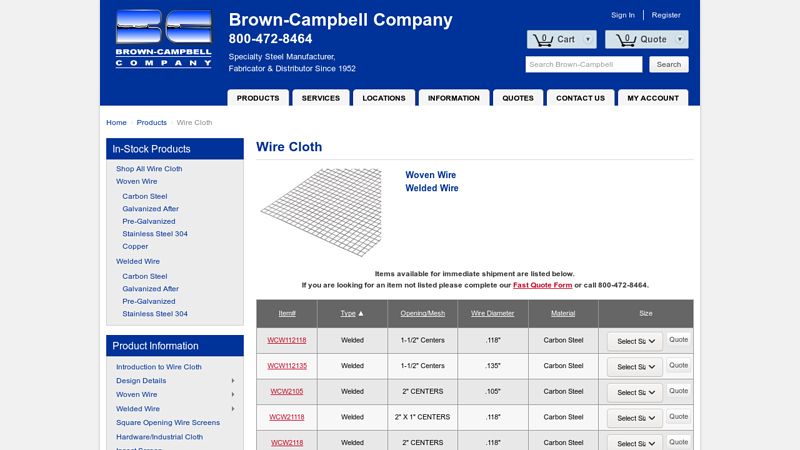Click Quote button for WCW112135

[679, 365]
